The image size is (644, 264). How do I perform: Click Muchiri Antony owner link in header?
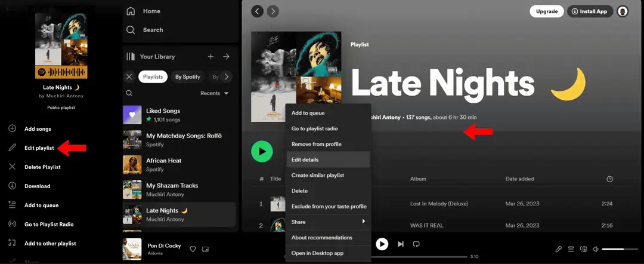(x=385, y=118)
